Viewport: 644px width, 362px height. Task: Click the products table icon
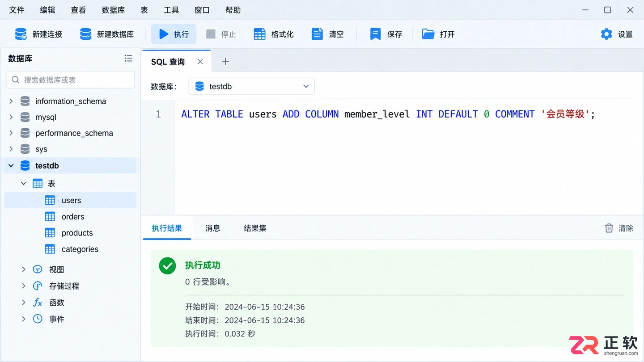click(x=50, y=233)
